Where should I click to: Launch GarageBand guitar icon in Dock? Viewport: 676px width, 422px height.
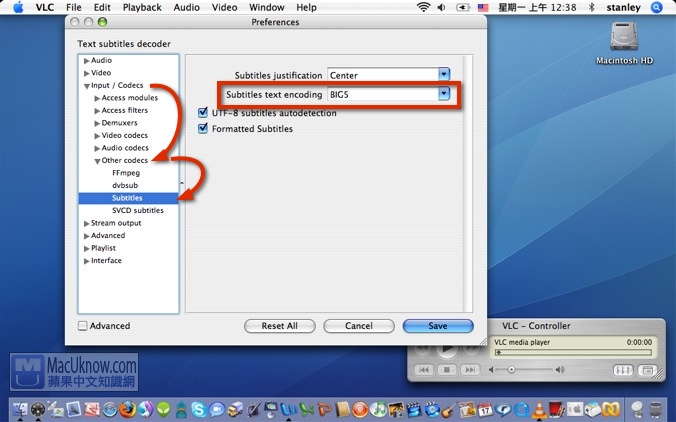pyautogui.click(x=449, y=409)
